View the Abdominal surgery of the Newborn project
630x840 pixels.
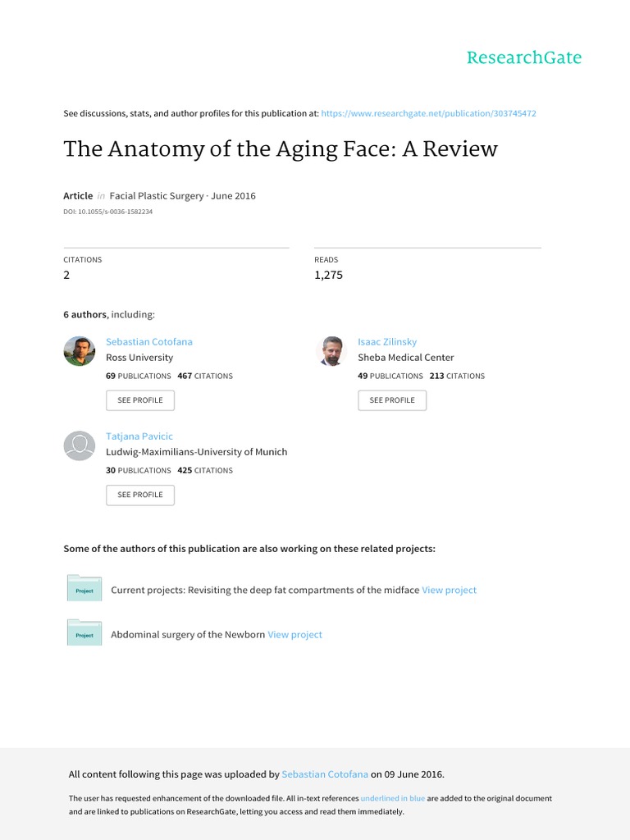[x=294, y=634]
